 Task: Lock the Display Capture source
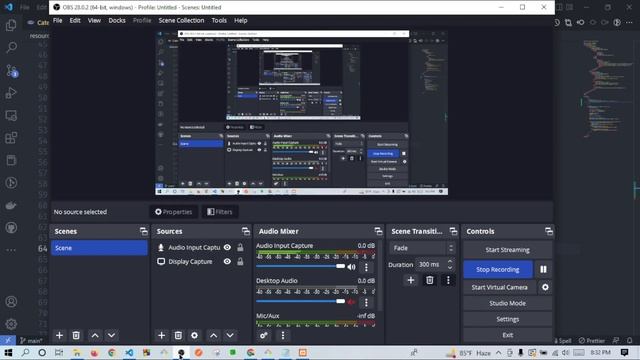[240, 261]
